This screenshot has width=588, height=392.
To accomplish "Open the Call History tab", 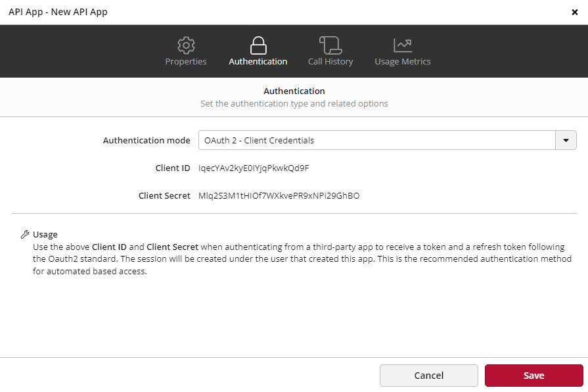I will coord(330,61).
